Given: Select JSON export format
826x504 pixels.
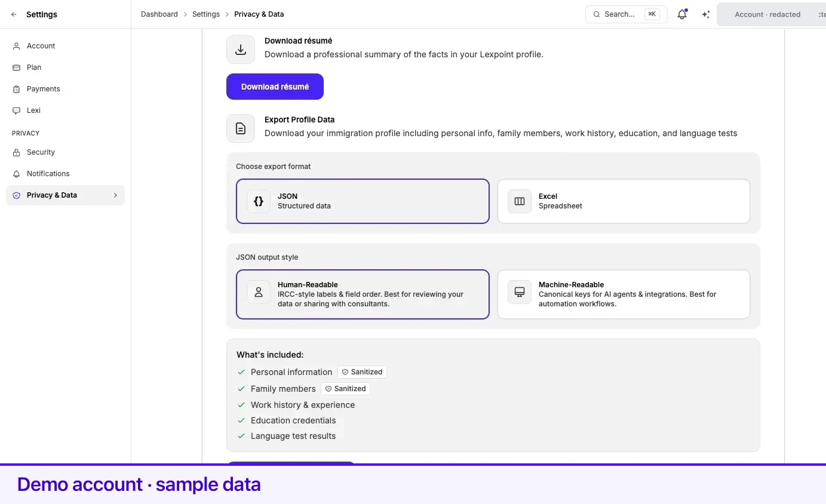Looking at the screenshot, I should [x=363, y=201].
